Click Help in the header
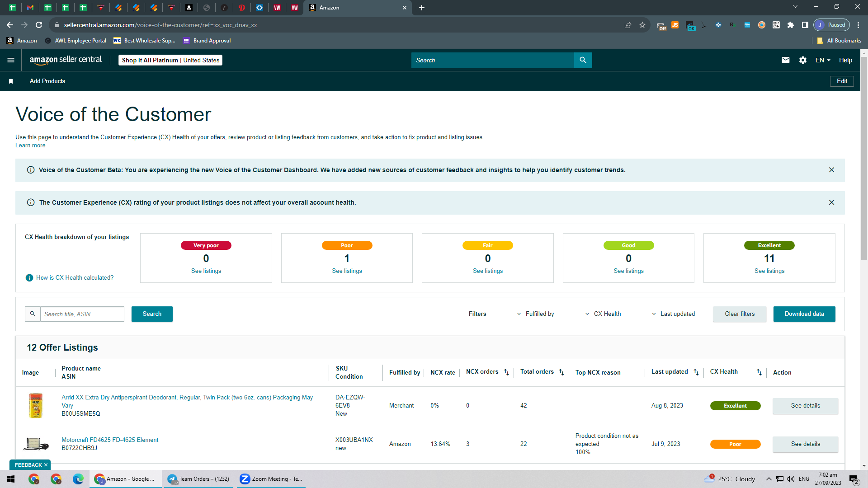The image size is (868, 488). point(845,60)
